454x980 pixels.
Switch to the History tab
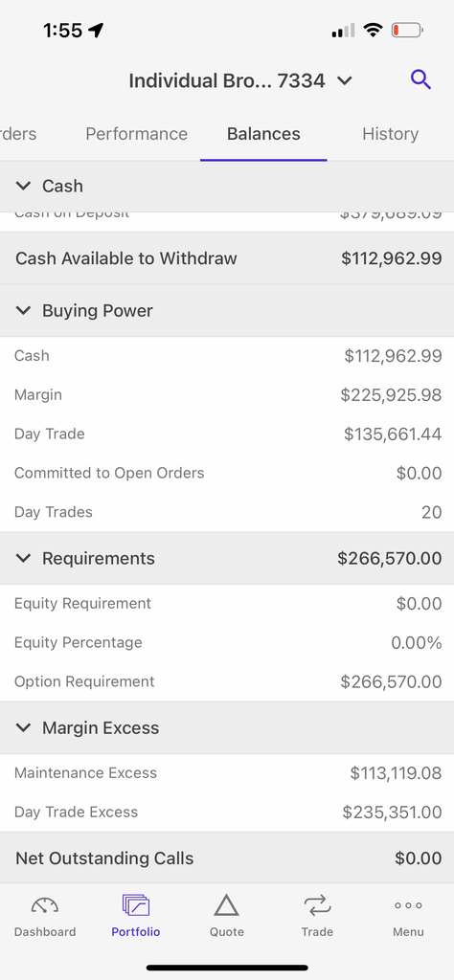pyautogui.click(x=390, y=134)
